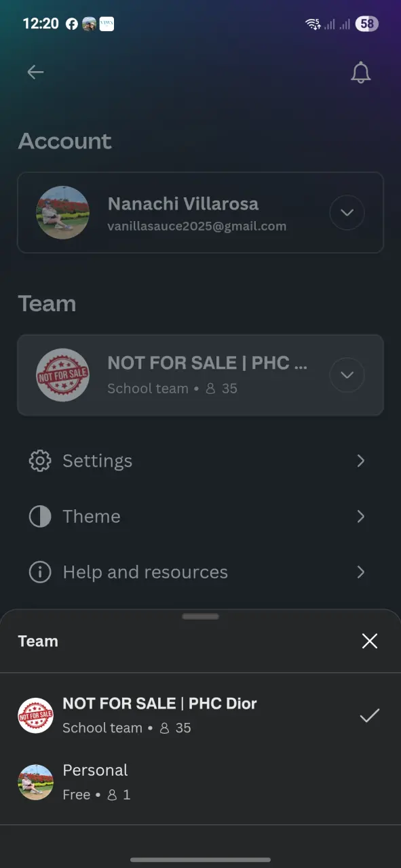Select NOT FOR SALE | PHC Dior team
This screenshot has height=868, width=401.
pyautogui.click(x=200, y=715)
